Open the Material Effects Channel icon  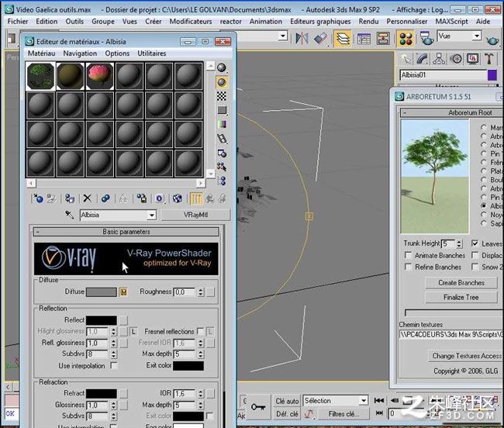click(160, 198)
